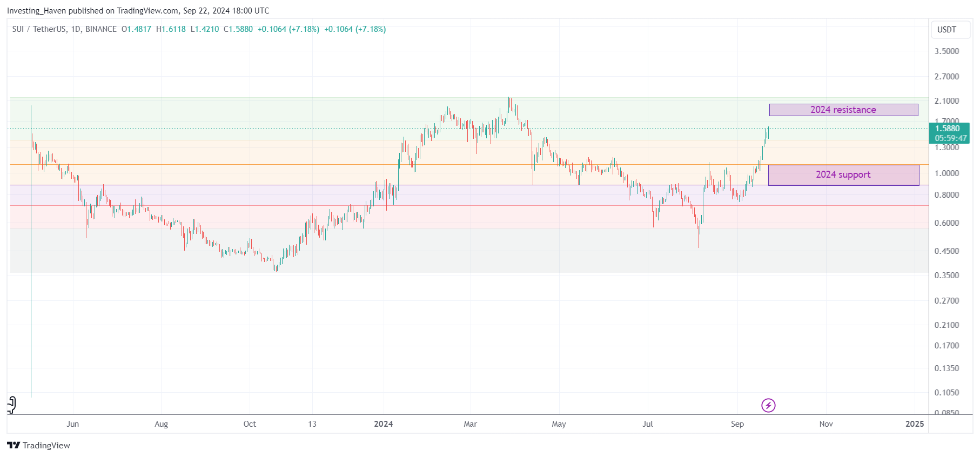
Task: Click the 0.1700 price axis label
Action: click(947, 346)
